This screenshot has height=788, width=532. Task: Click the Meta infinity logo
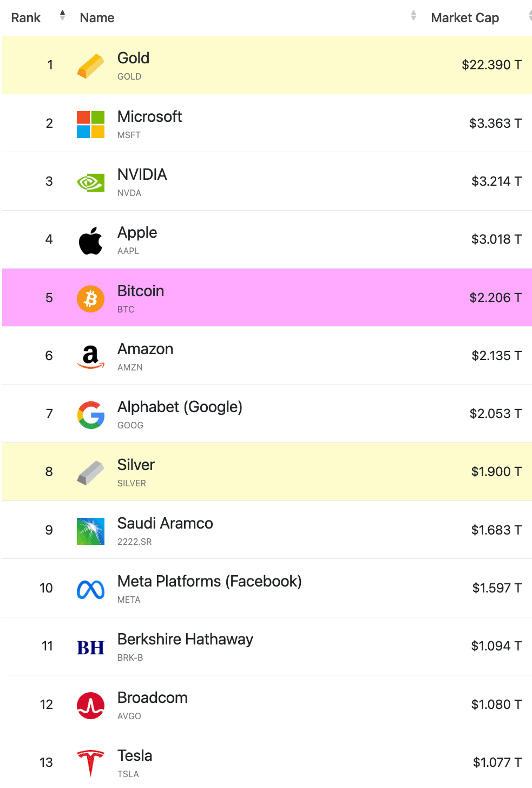tap(90, 589)
